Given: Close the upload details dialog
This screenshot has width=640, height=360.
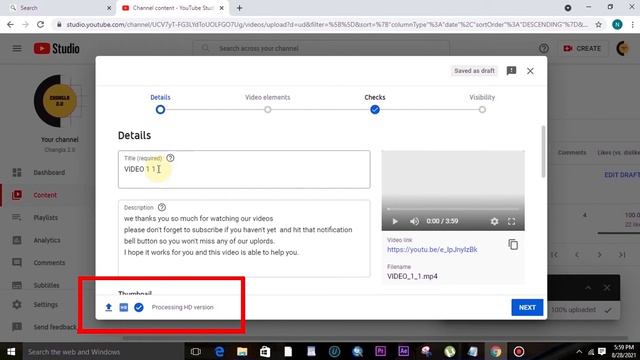Looking at the screenshot, I should 530,71.
